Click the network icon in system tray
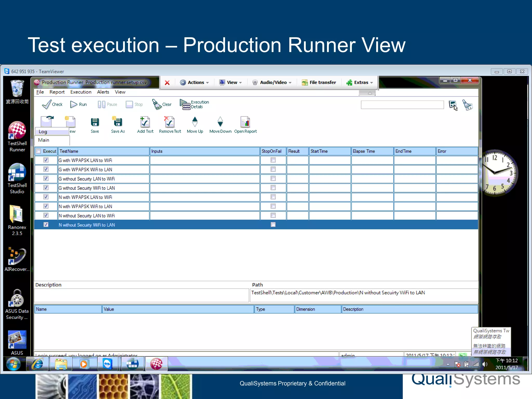Screen dimensions: 532x399 pos(476,364)
